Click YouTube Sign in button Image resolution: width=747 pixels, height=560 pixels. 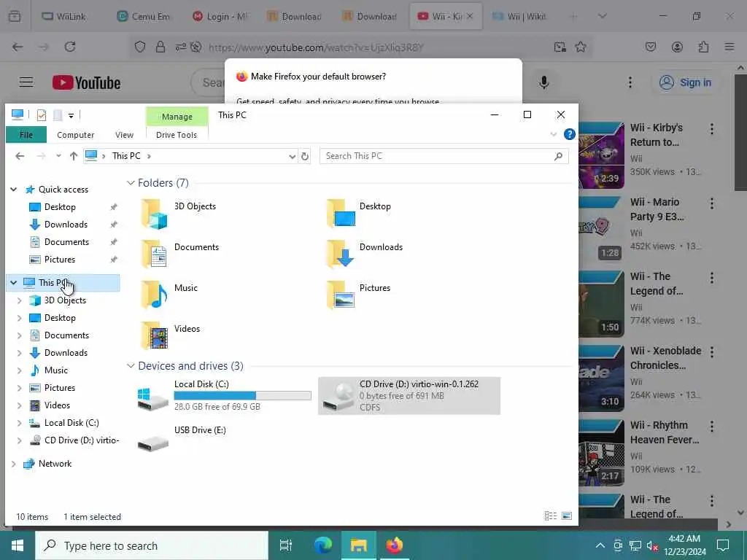click(x=685, y=82)
